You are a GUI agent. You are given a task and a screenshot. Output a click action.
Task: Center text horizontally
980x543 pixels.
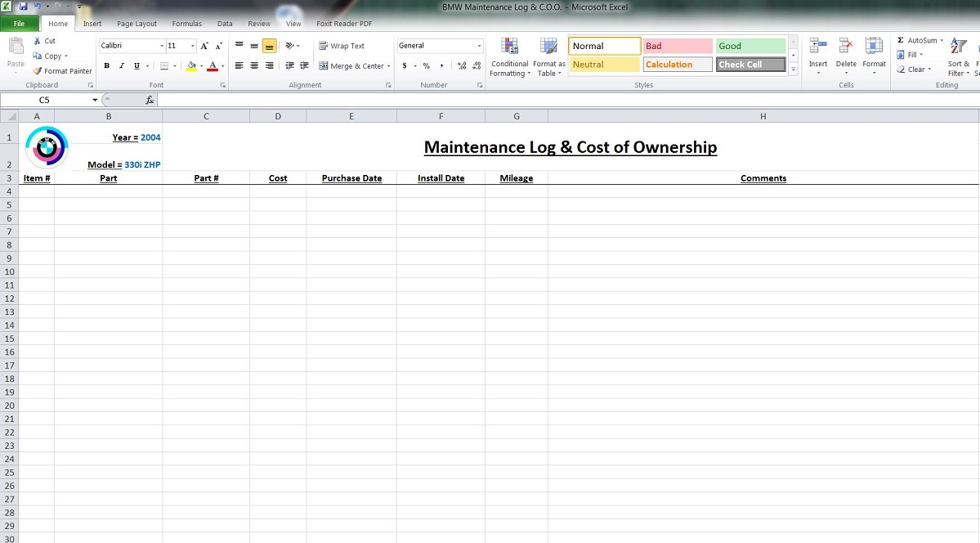click(254, 65)
